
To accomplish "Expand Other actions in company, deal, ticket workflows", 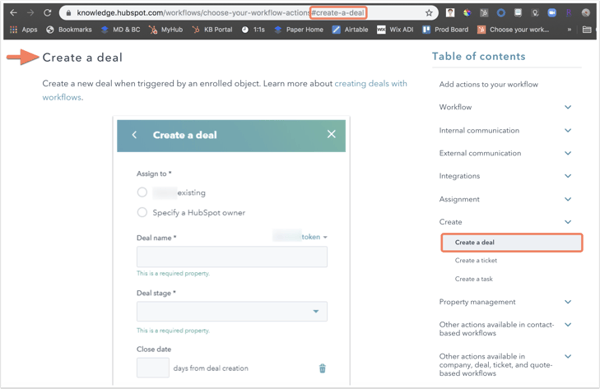I will click(x=568, y=356).
